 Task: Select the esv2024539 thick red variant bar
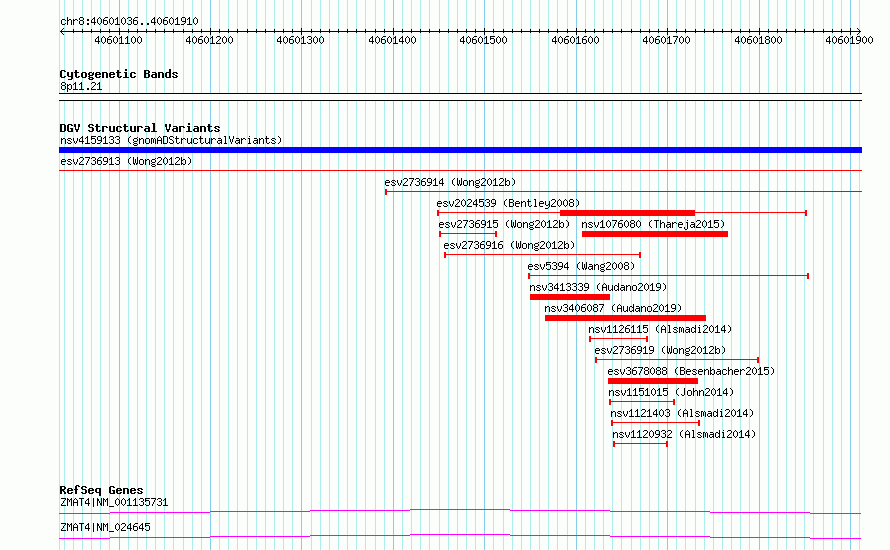coord(627,213)
